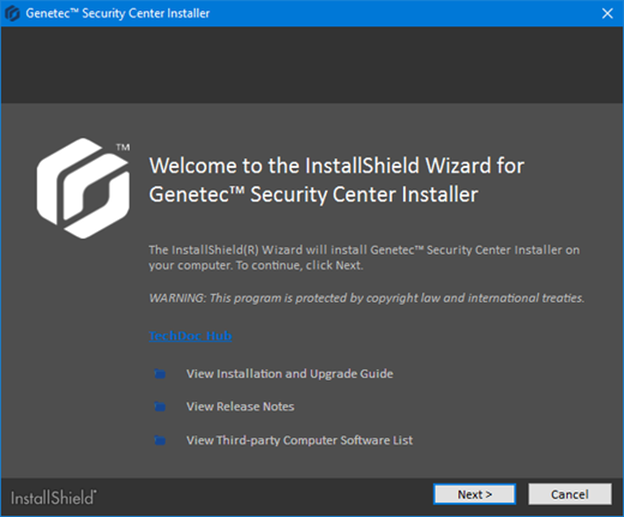Click the Cancel button

tap(570, 494)
